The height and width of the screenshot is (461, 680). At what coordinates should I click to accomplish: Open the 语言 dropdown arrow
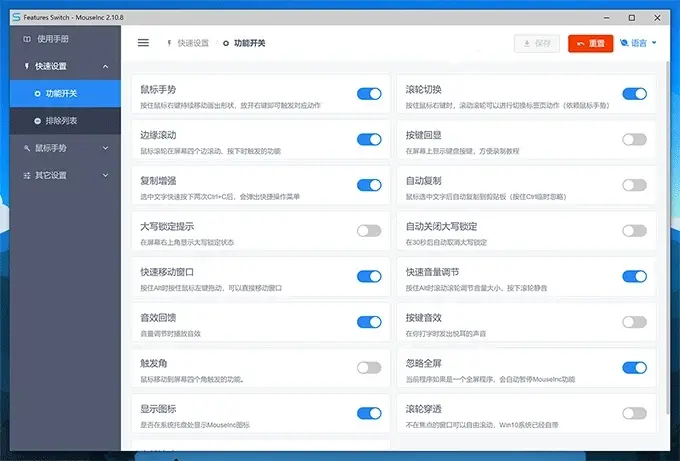pos(654,43)
